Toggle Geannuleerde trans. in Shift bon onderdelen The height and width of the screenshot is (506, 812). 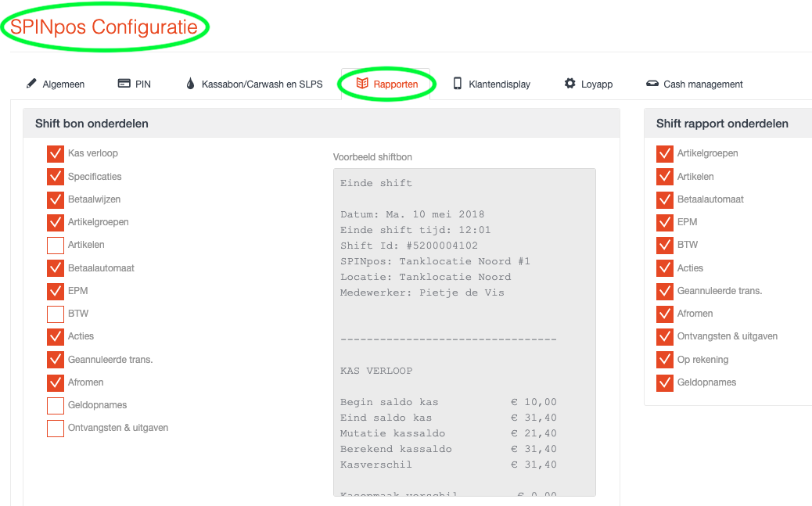tap(56, 360)
